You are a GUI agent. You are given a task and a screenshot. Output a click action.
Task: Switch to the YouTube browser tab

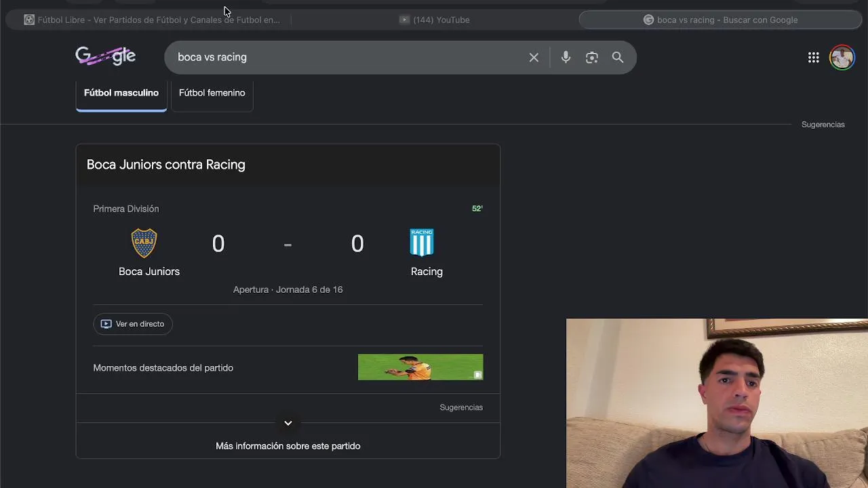434,20
